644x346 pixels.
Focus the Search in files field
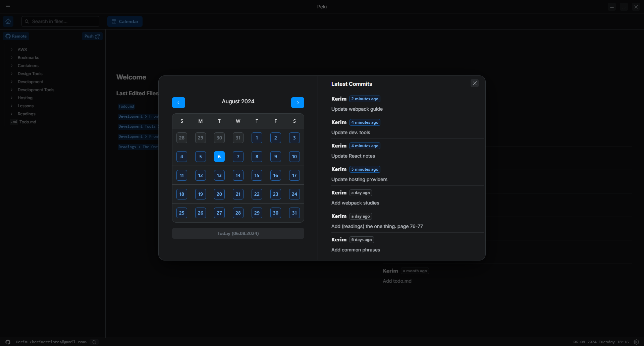[60, 21]
